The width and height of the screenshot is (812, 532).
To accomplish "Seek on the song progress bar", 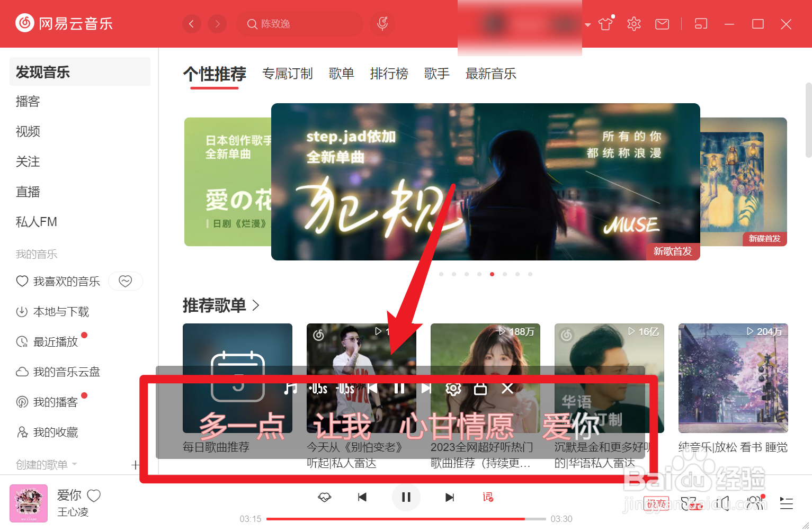I will [x=406, y=519].
